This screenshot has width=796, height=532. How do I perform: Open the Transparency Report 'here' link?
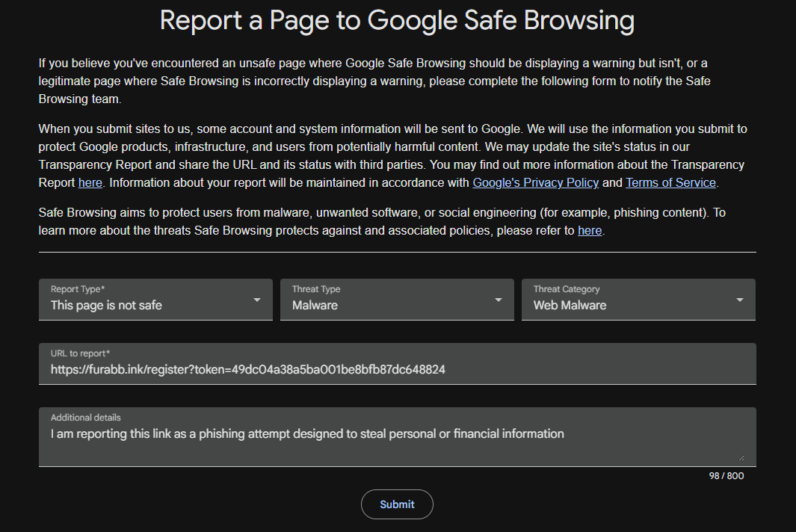(90, 183)
